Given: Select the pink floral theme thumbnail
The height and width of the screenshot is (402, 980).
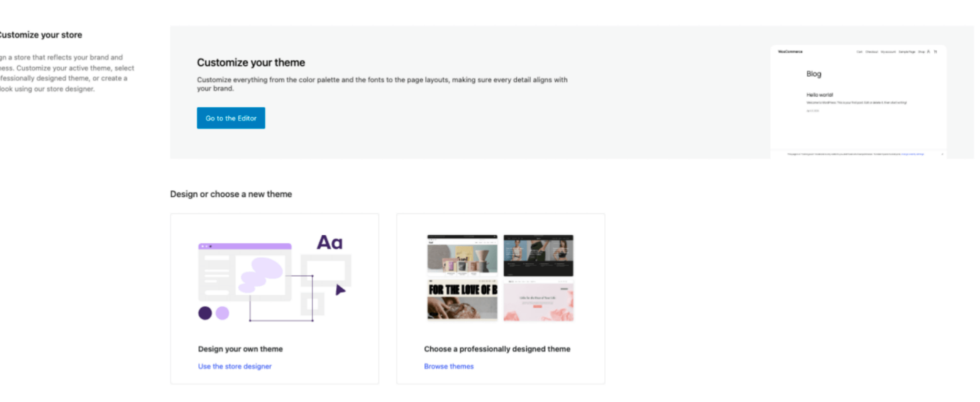Looking at the screenshot, I should [538, 301].
